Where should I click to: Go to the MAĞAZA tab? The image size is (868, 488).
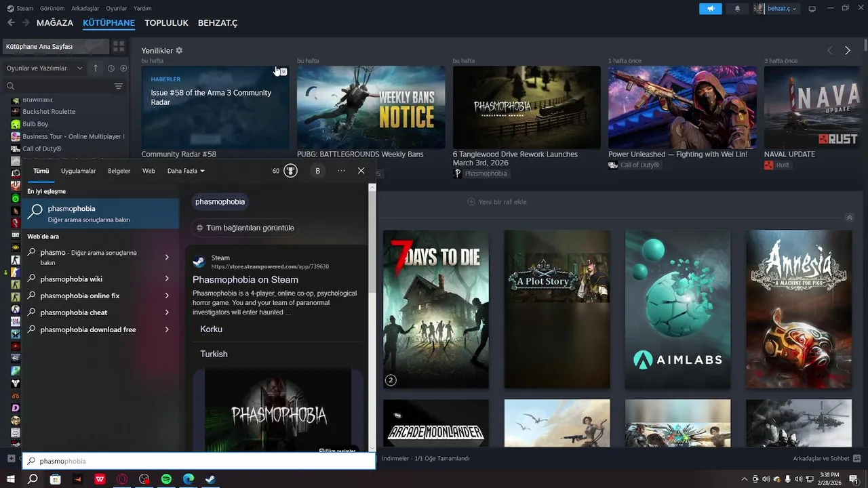click(55, 23)
